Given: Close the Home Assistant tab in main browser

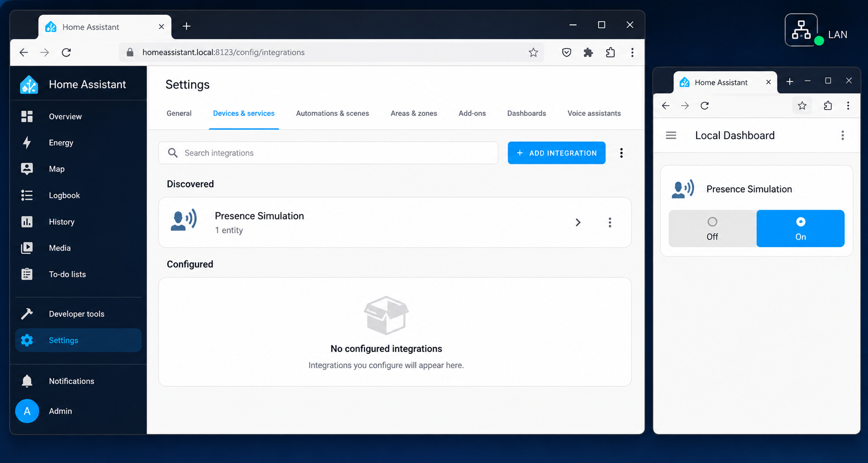Looking at the screenshot, I should click(x=161, y=27).
